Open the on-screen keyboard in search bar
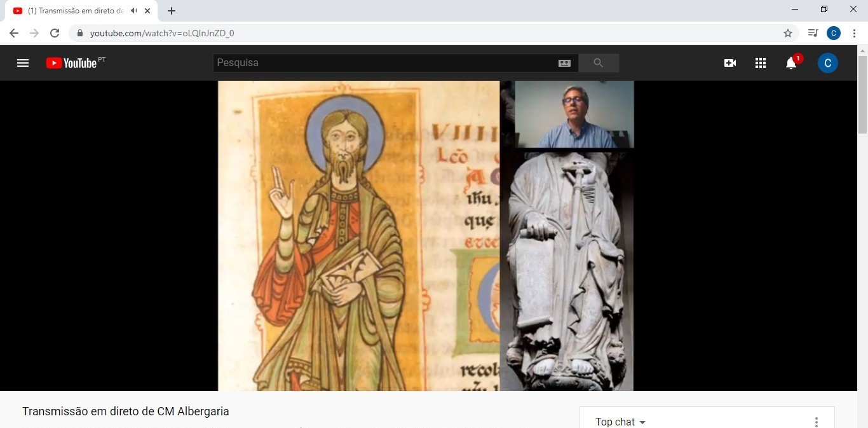868x428 pixels. pos(564,63)
